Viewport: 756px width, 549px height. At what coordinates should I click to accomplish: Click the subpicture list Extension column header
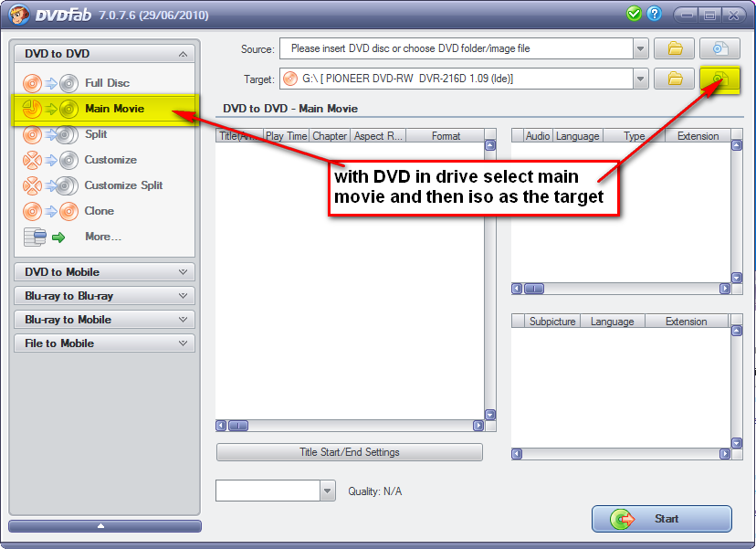[687, 322]
